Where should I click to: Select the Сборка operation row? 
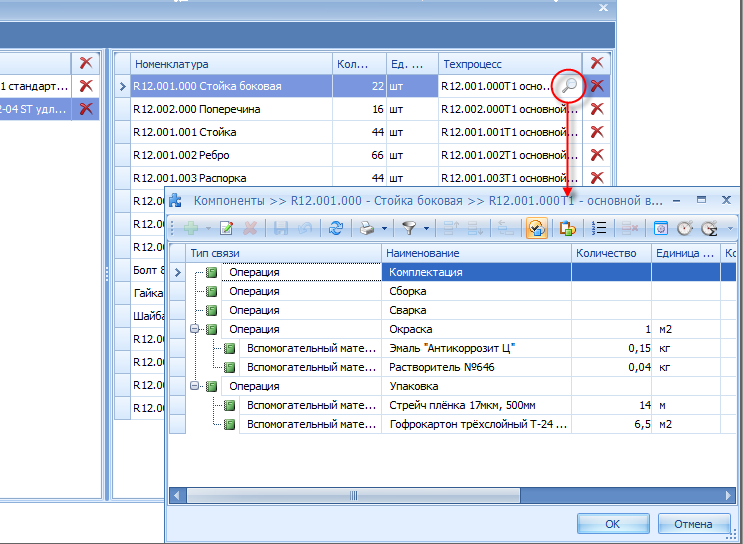point(453,291)
